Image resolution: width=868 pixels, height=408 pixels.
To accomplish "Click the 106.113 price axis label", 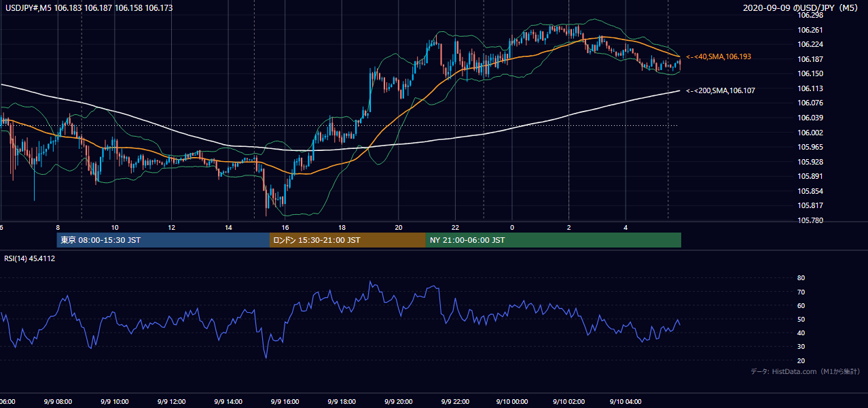I will pyautogui.click(x=810, y=88).
